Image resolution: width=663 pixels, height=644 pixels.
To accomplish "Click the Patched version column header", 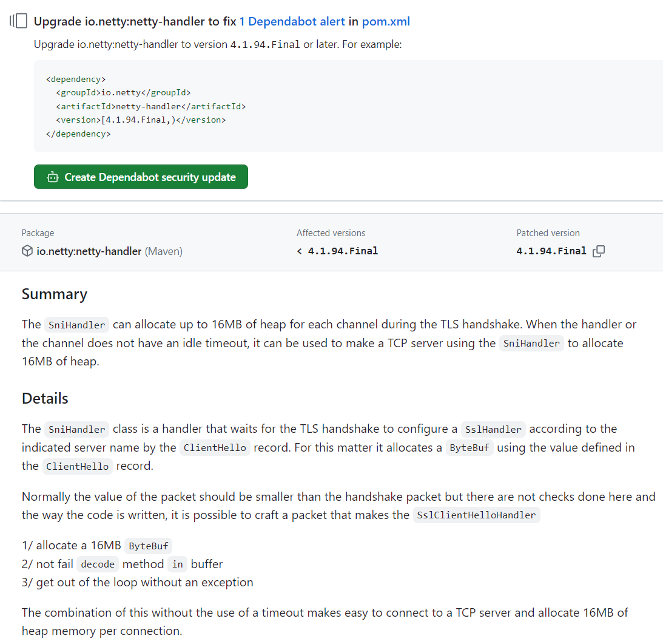I will [548, 232].
